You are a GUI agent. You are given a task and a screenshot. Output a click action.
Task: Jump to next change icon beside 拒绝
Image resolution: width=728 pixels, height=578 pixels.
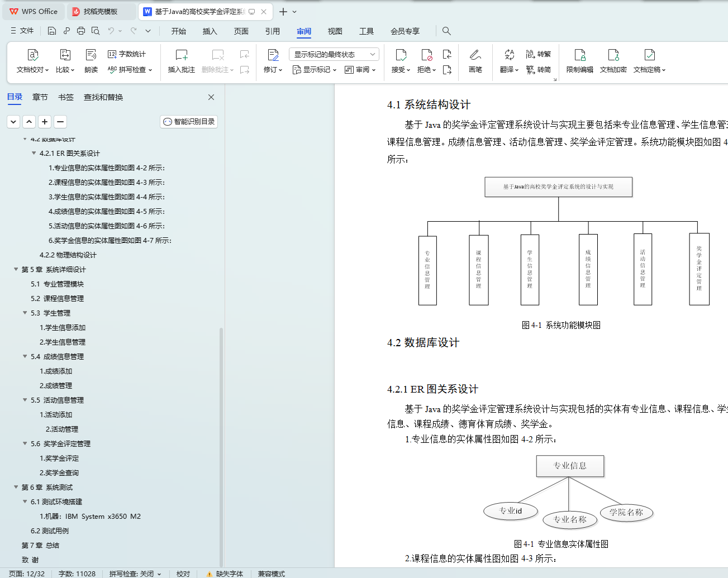[x=447, y=70]
